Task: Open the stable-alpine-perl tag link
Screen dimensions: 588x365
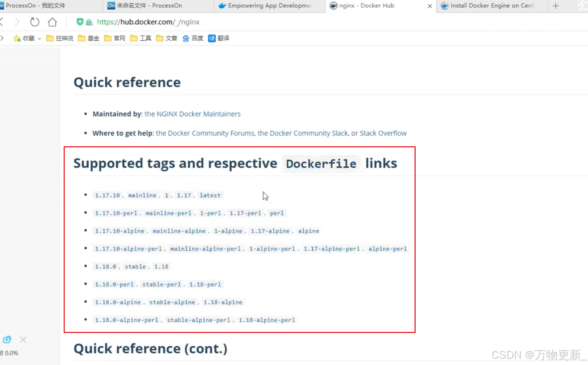Action: click(199, 320)
